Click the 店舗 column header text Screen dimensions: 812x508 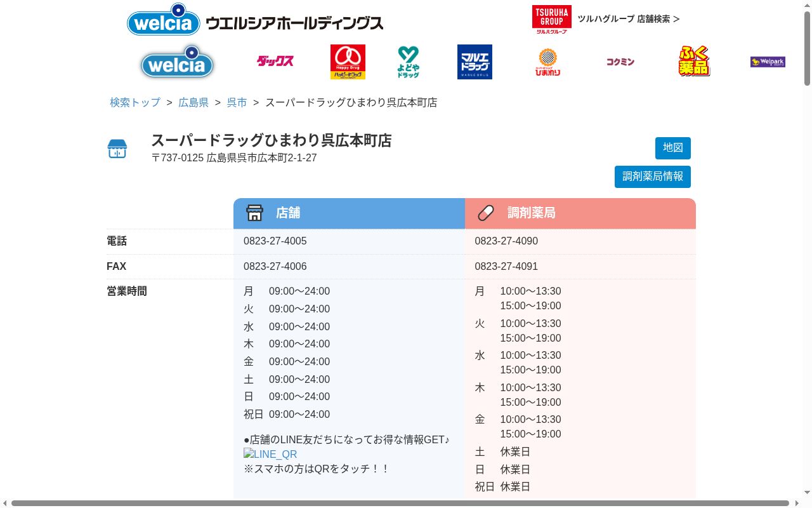tap(288, 213)
